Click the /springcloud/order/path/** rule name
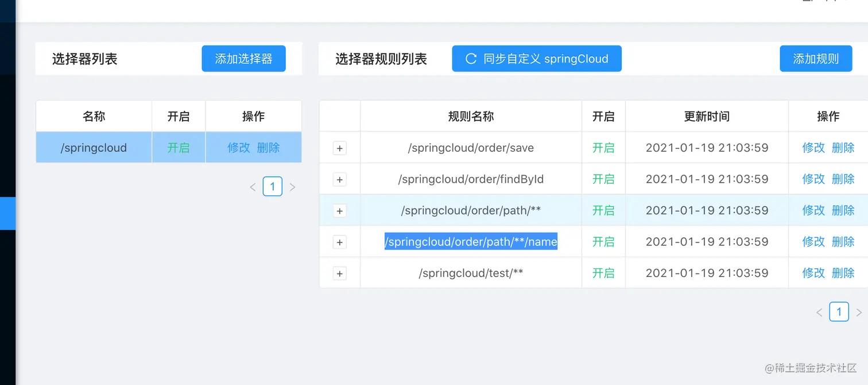 [x=471, y=210]
